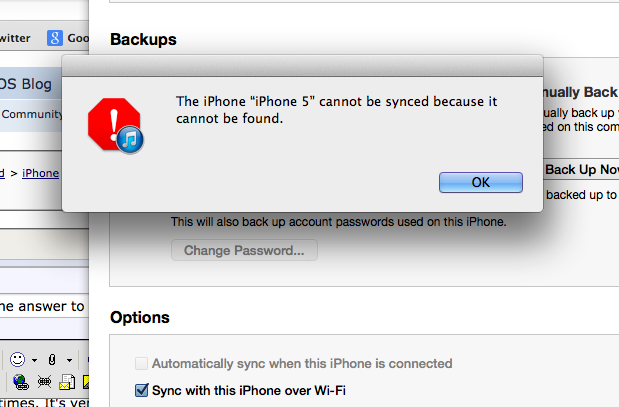Open the attachment dropdown arrow

tap(68, 358)
